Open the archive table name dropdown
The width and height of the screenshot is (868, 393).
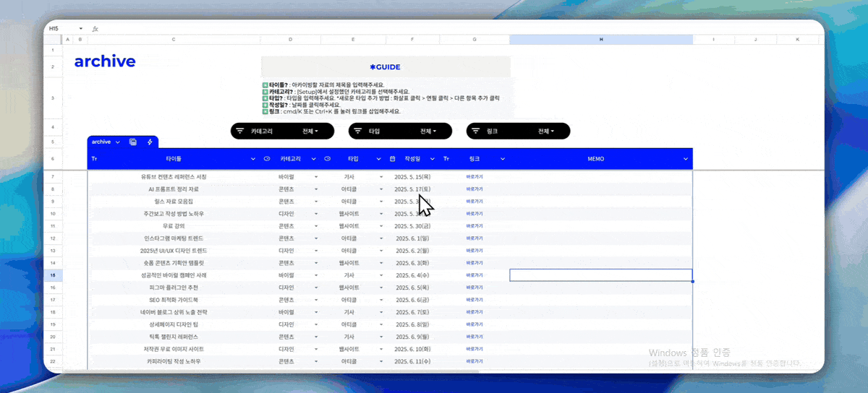tap(117, 142)
